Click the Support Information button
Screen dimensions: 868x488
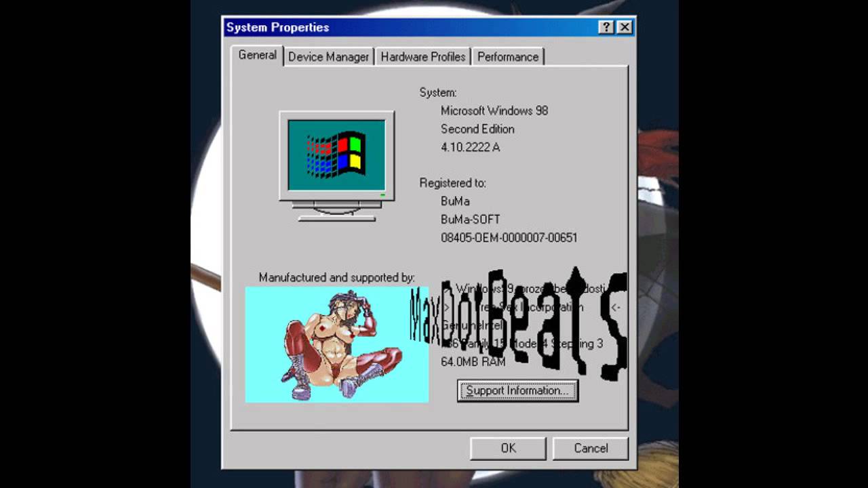(517, 390)
